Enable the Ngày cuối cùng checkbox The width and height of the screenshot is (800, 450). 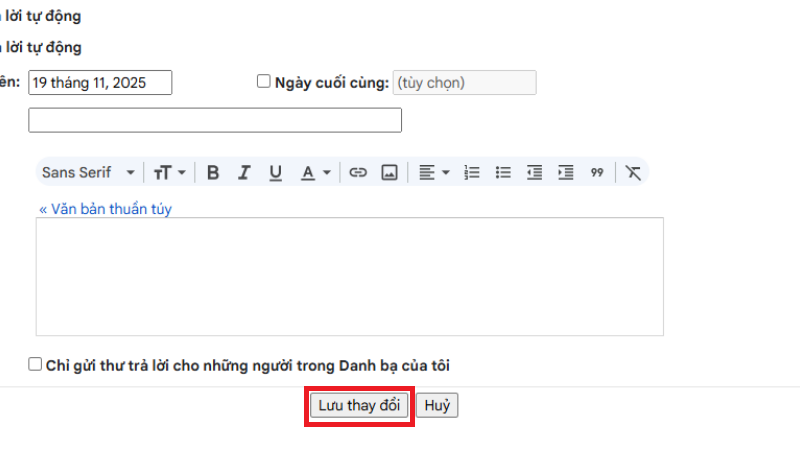(x=263, y=81)
